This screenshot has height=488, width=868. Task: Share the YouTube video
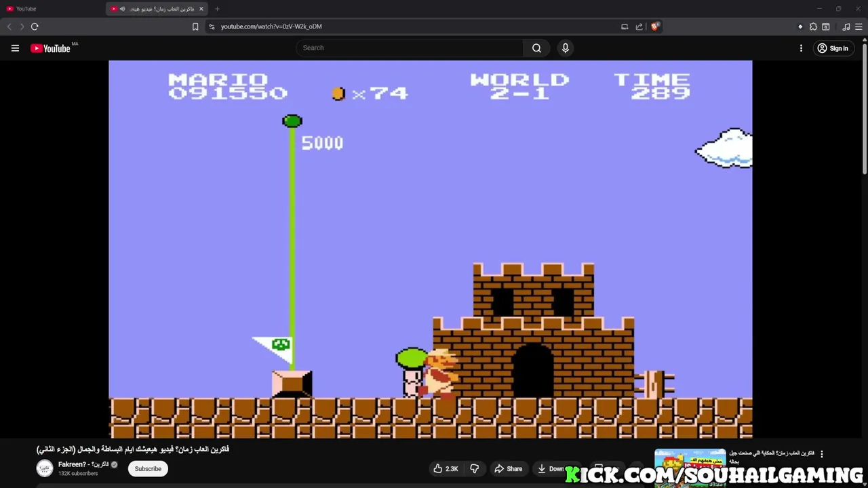click(508, 468)
